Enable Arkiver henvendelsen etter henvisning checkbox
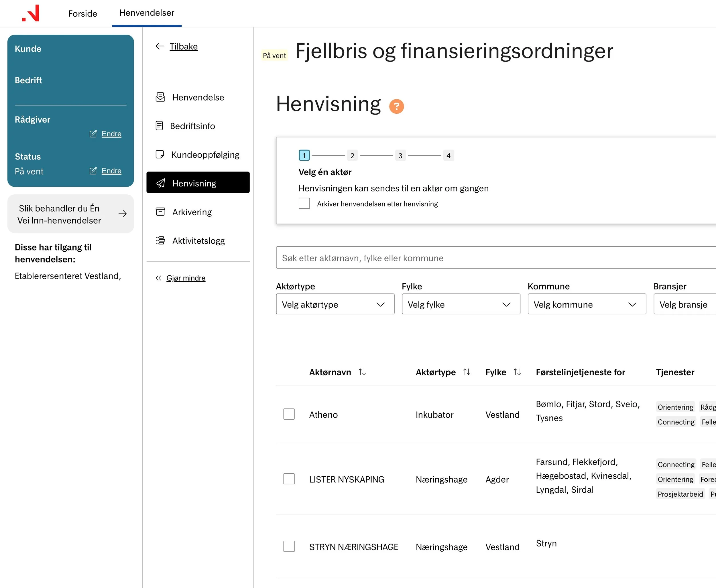 [304, 204]
